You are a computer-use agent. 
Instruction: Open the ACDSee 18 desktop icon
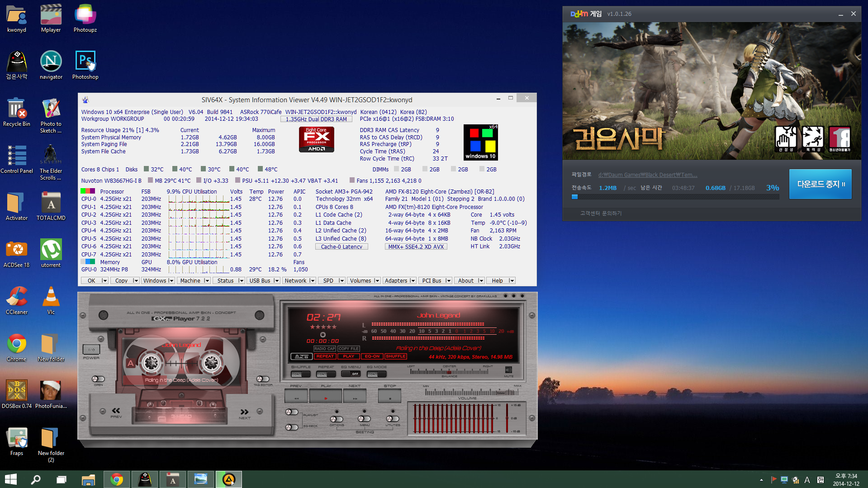pyautogui.click(x=17, y=254)
